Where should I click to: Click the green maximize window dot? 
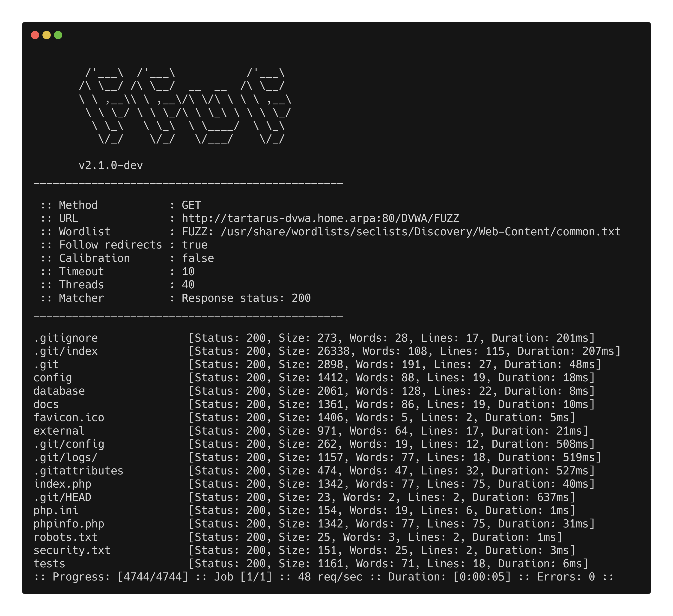coord(58,35)
